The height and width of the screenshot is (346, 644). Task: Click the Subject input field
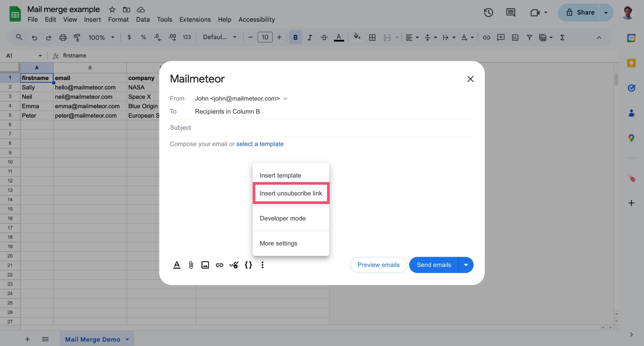click(x=322, y=128)
